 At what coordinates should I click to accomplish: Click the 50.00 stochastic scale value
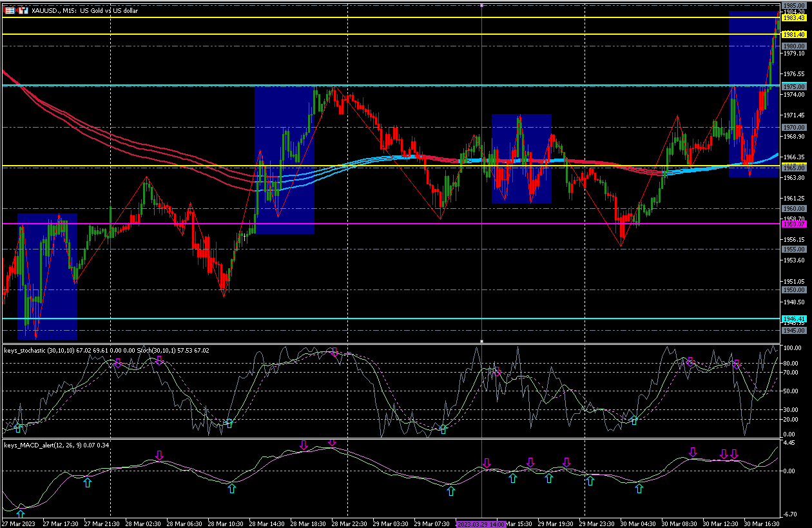click(791, 391)
